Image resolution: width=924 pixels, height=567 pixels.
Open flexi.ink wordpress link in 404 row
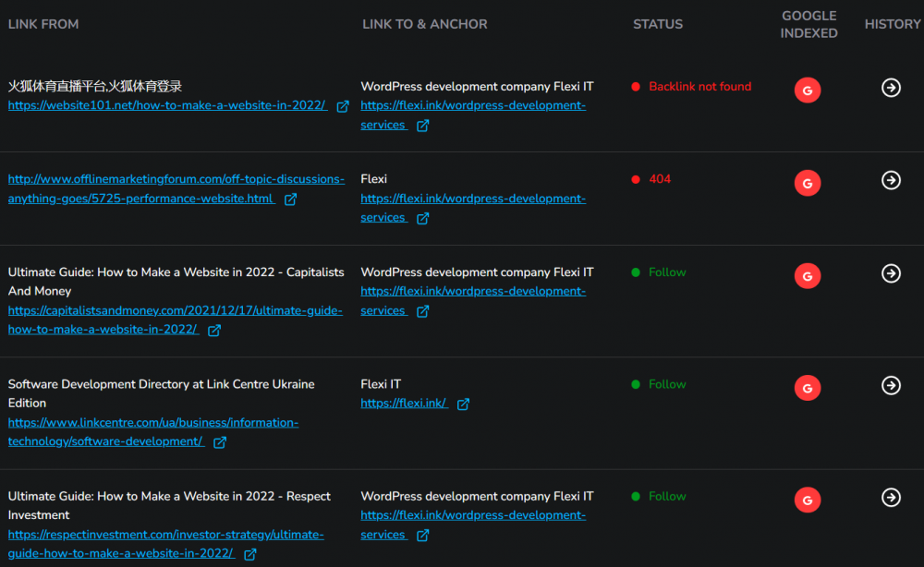[x=473, y=208]
